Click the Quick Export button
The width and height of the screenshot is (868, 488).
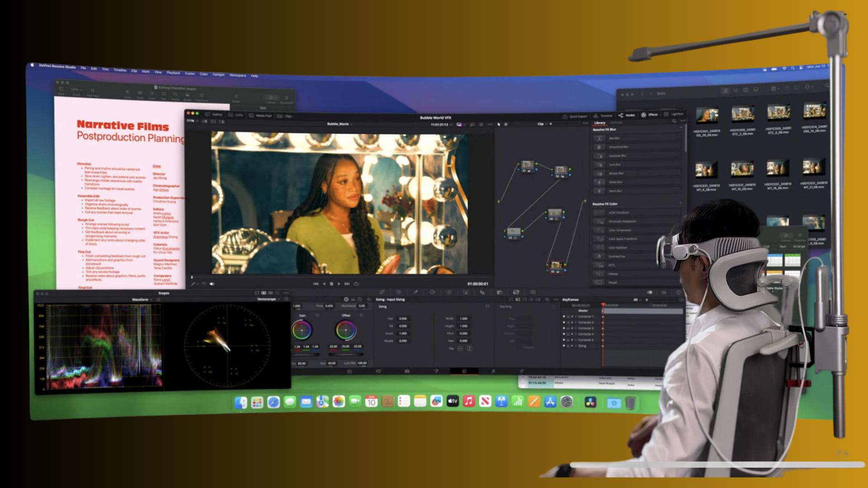(575, 116)
